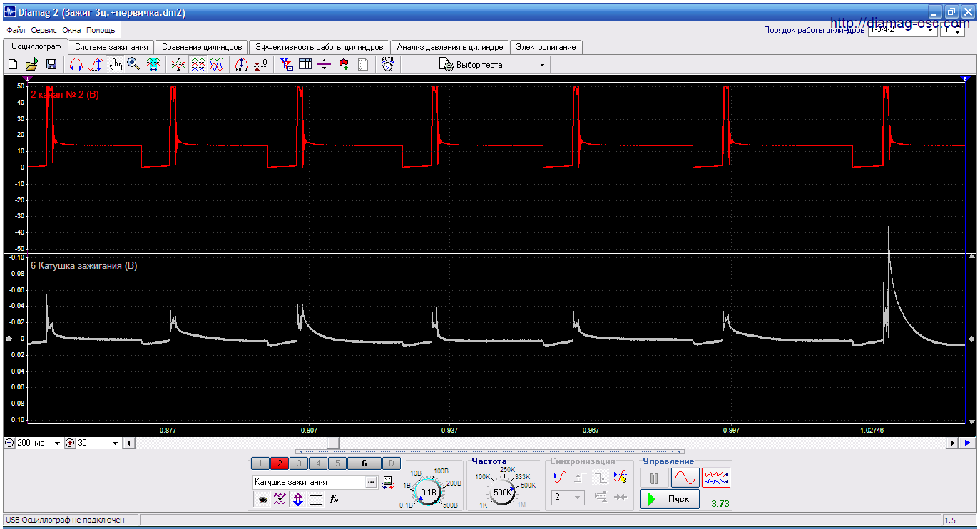Screen dimensions: 980x529
Task: Toggle channel visibility eye icon
Action: pos(262,500)
